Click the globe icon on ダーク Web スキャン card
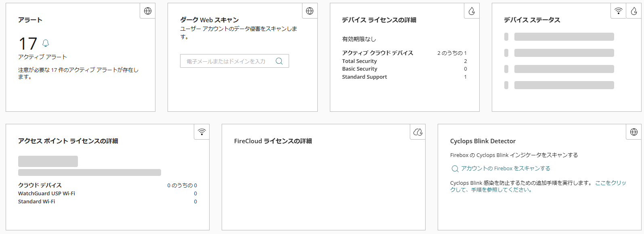Image resolution: width=644 pixels, height=234 pixels. pos(310,11)
